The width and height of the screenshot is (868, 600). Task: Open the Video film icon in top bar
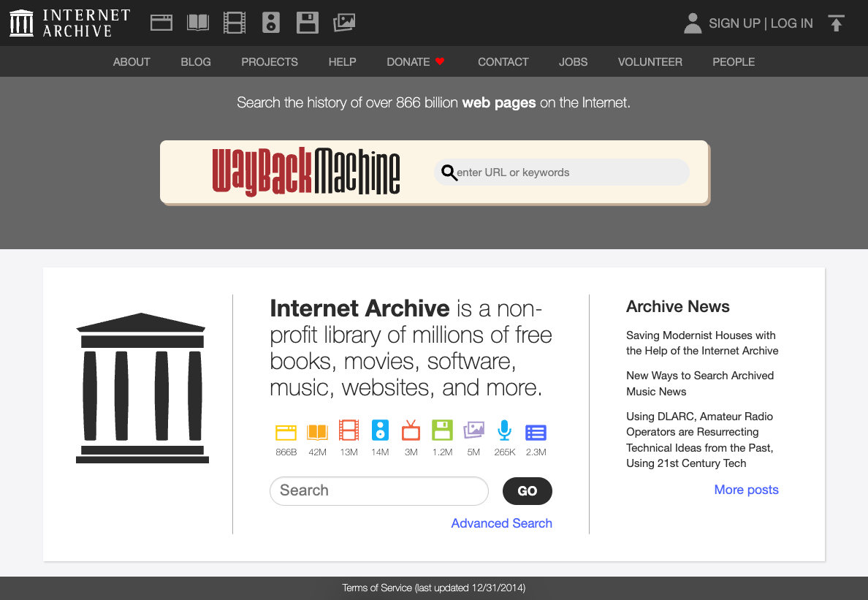coord(234,23)
